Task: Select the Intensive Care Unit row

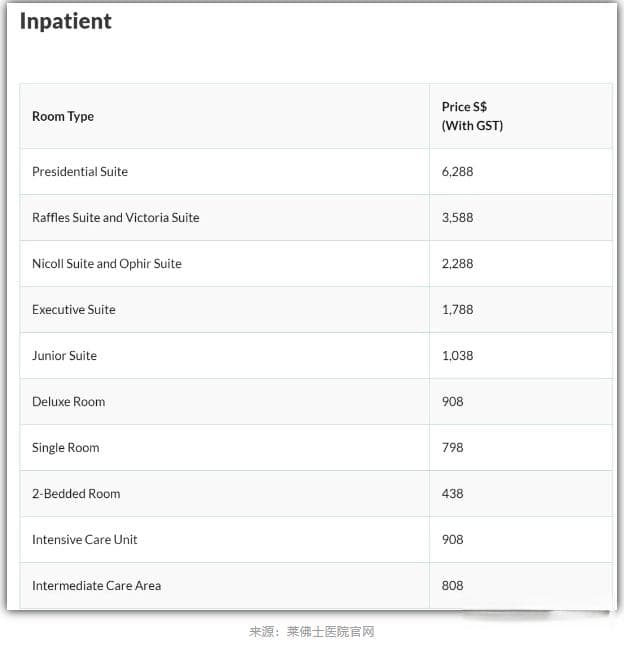Action: [316, 540]
